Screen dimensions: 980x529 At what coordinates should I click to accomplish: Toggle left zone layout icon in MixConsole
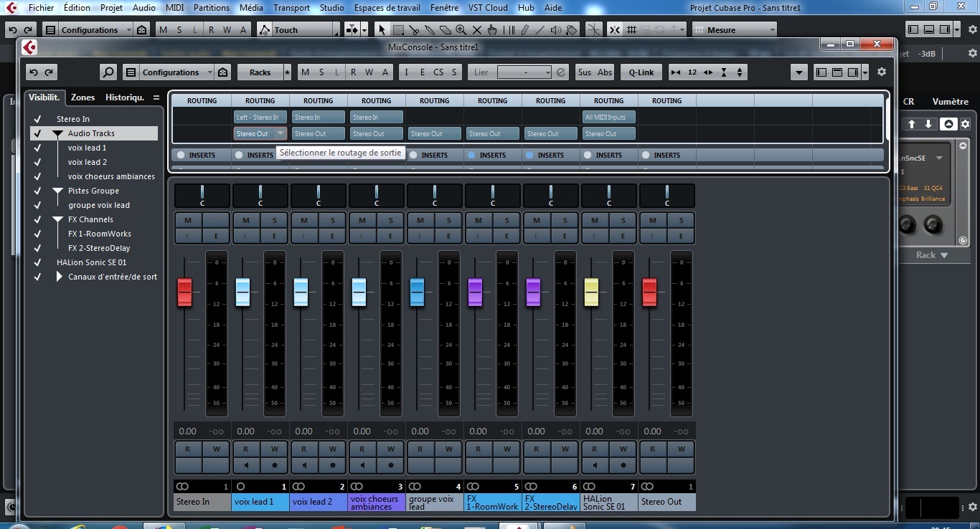(x=821, y=72)
